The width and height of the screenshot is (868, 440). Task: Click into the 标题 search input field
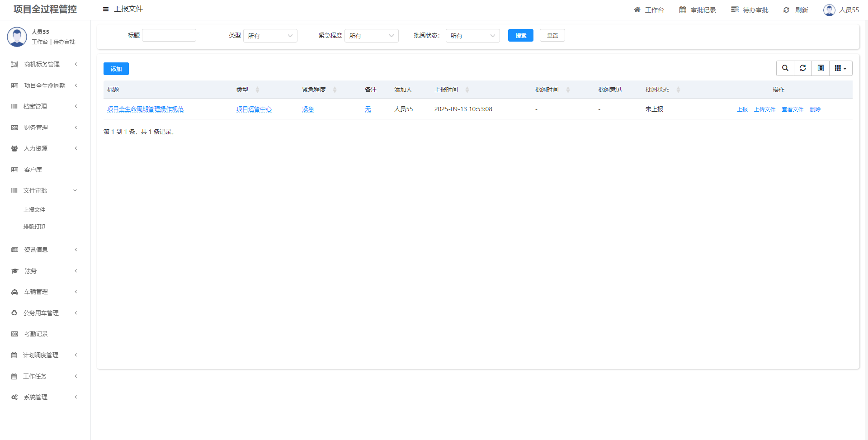(169, 35)
